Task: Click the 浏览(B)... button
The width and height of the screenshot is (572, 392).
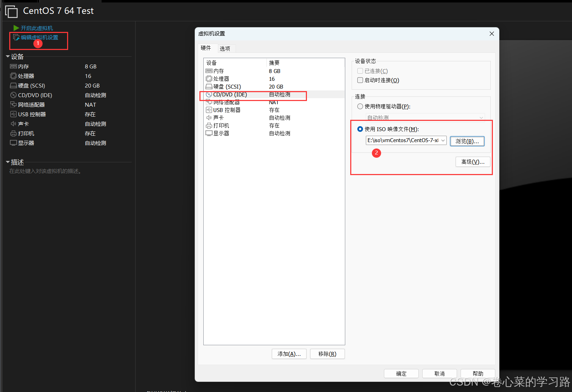Action: coord(467,141)
